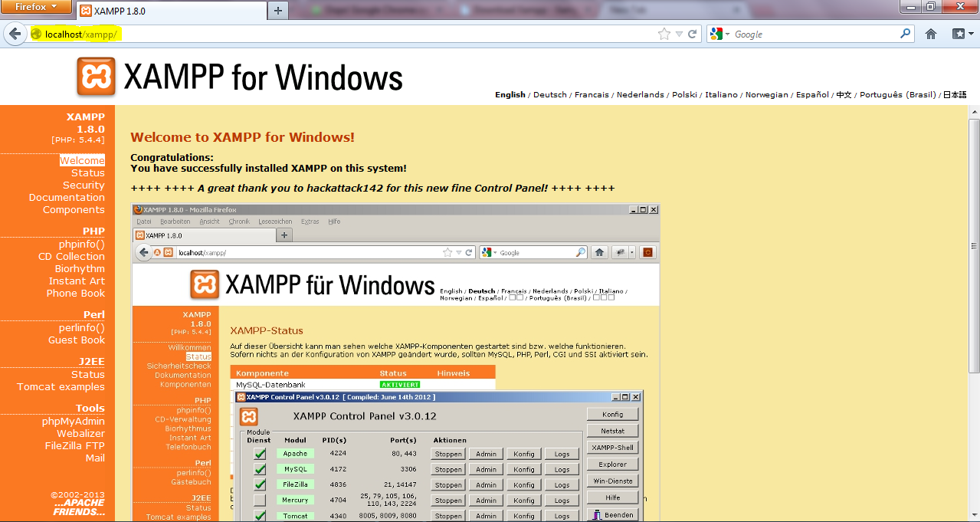The width and height of the screenshot is (980, 522).
Task: Open the Guest Book demo
Action: (x=77, y=340)
